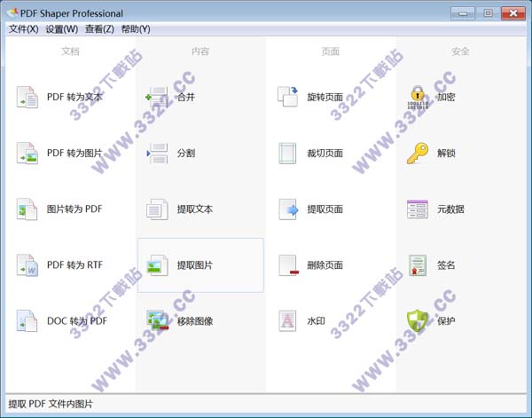Click the 安全 column header
This screenshot has height=418, width=532.
[460, 51]
